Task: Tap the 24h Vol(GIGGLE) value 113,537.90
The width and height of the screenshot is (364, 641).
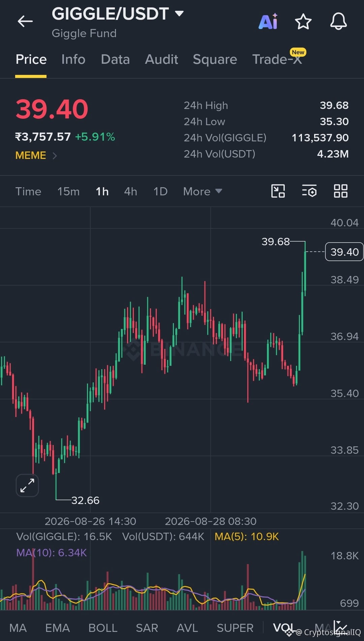Action: (x=320, y=138)
